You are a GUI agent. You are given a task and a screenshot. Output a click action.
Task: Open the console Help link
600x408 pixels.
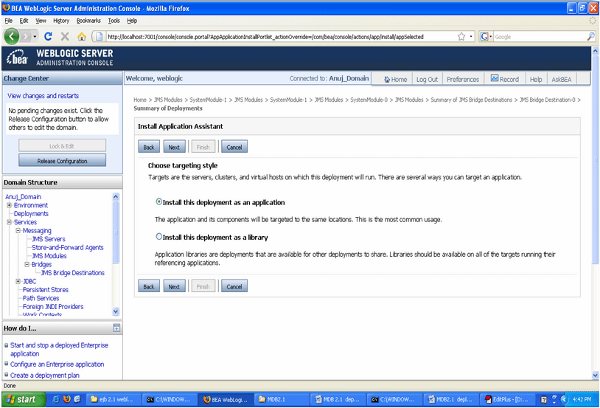tap(536, 79)
